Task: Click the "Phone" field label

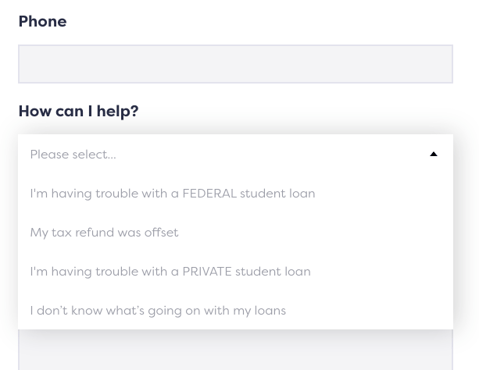Action: (x=42, y=22)
